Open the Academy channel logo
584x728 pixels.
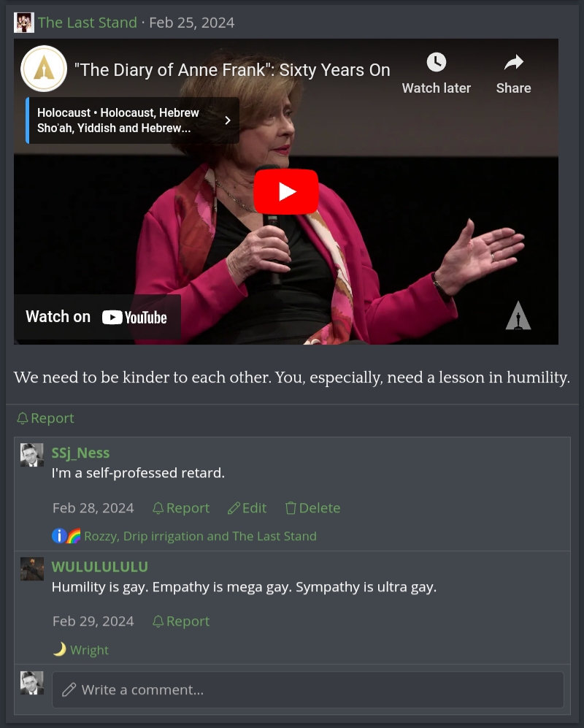[x=44, y=69]
